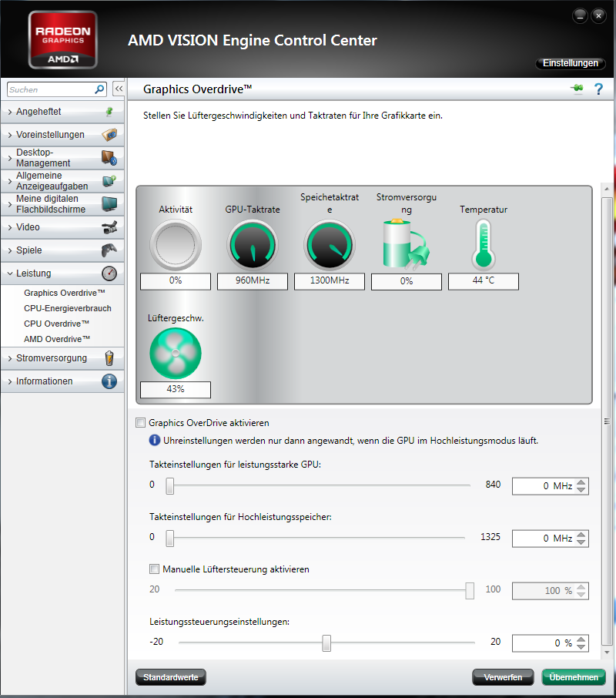The width and height of the screenshot is (616, 698).
Task: Enable Graphics OverDrive aktivieren checkbox
Action: point(141,422)
